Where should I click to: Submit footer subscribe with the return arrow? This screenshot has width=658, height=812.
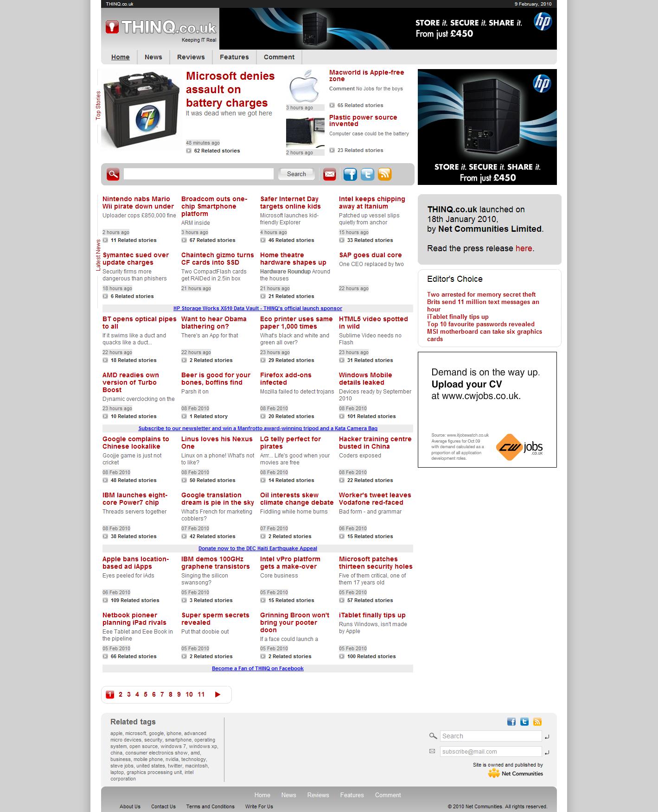[x=547, y=753]
